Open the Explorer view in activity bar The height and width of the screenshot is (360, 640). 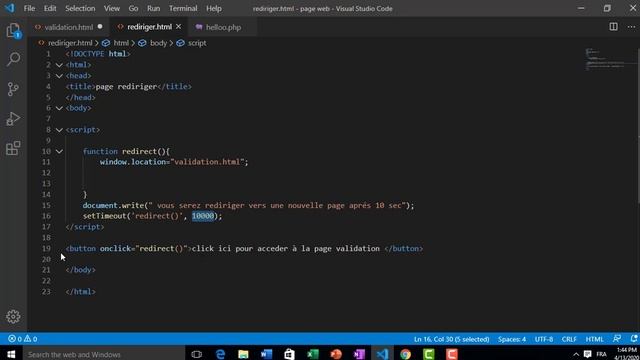[13, 31]
